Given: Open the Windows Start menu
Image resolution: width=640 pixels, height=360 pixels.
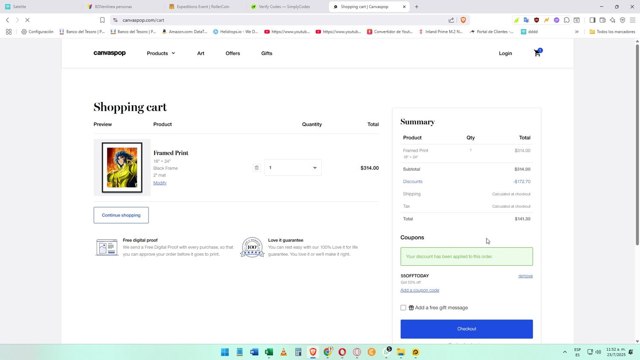Looking at the screenshot, I should click(225, 352).
